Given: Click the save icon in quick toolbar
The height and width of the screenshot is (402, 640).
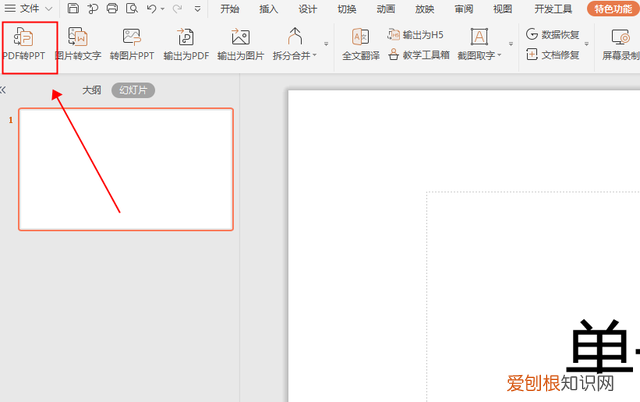Looking at the screenshot, I should [x=73, y=9].
